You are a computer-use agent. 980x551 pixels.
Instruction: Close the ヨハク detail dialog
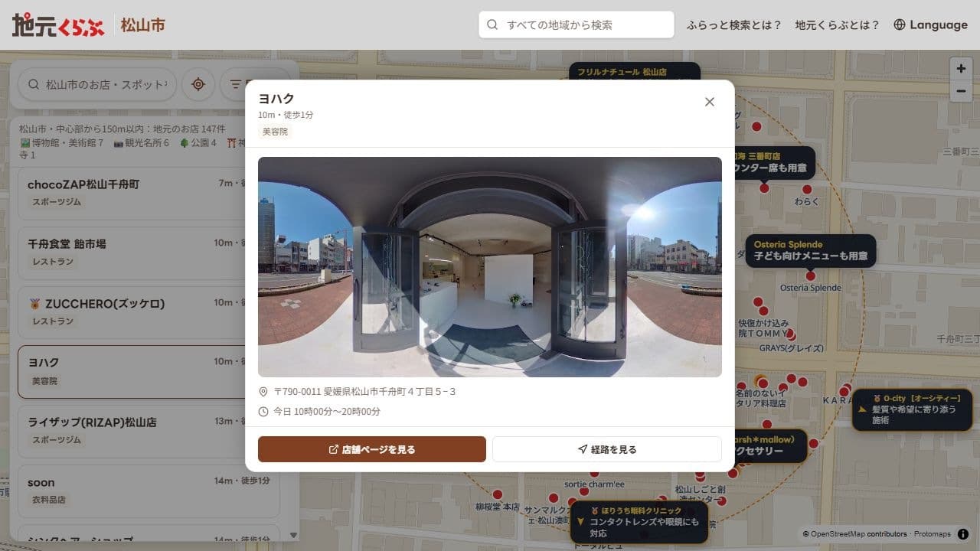click(710, 102)
